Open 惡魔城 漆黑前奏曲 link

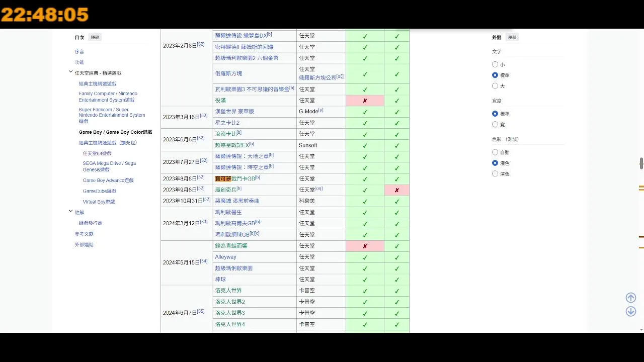(x=237, y=201)
